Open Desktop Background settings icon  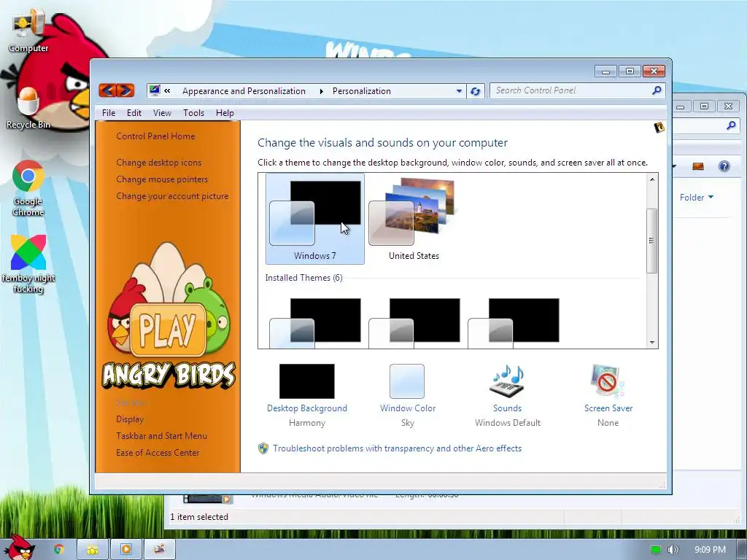coord(307,381)
